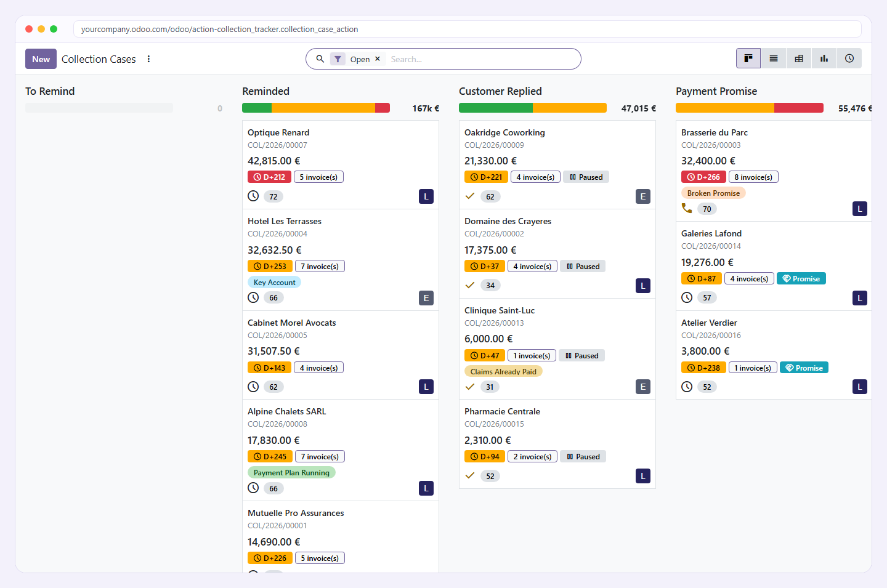Focus the Search input field
The width and height of the screenshot is (887, 588).
pyautogui.click(x=480, y=59)
